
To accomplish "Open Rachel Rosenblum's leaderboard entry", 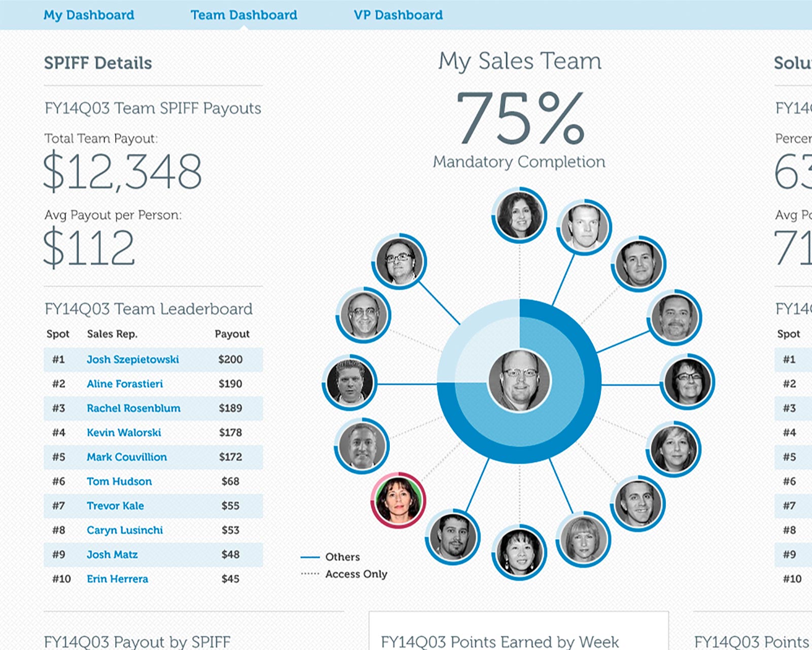I will [x=133, y=408].
